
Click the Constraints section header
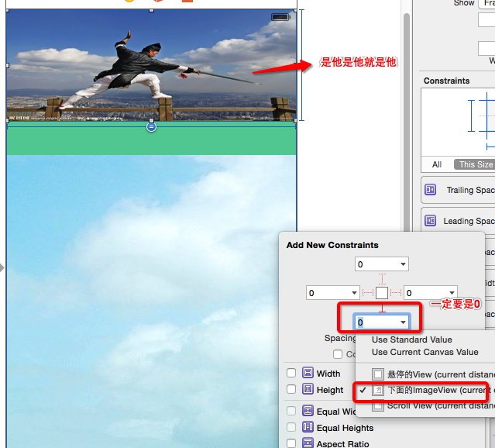click(446, 81)
